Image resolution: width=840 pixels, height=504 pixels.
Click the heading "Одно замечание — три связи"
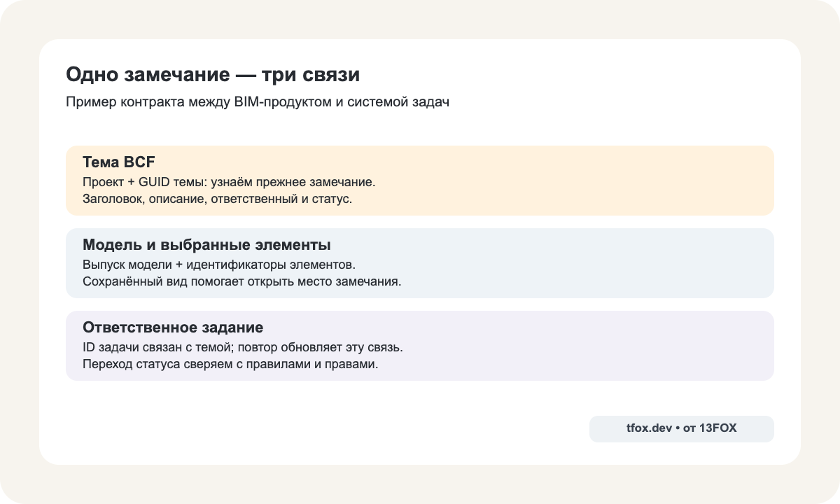coord(213,74)
